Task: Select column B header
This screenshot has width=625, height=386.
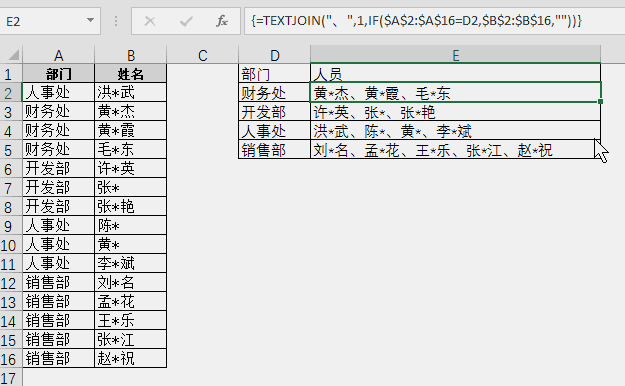Action: coord(131,55)
